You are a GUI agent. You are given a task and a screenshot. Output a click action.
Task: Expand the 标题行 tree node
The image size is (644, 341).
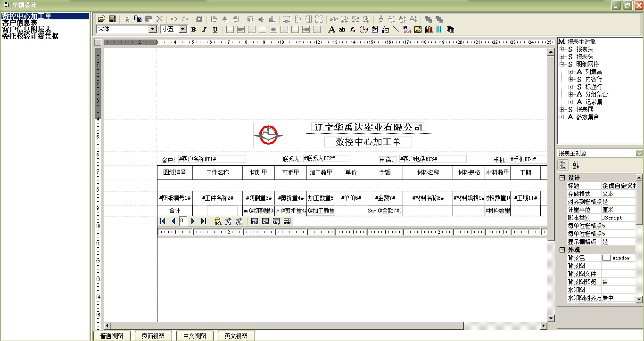(571, 87)
